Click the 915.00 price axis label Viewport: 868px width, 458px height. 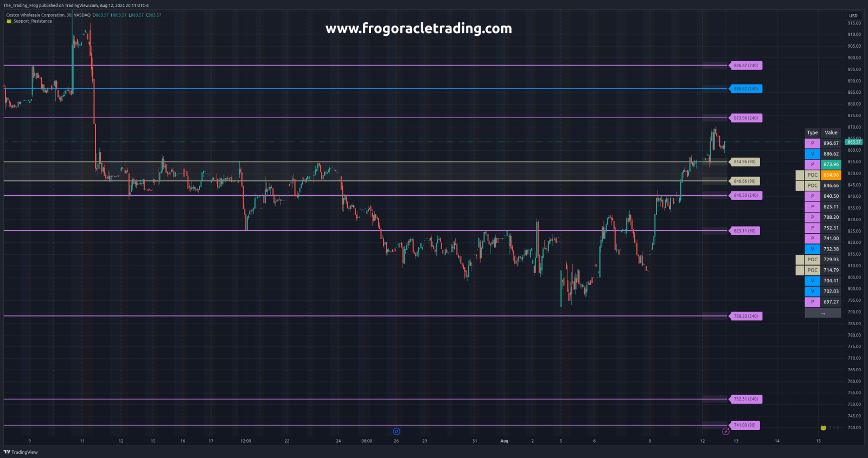pos(854,23)
